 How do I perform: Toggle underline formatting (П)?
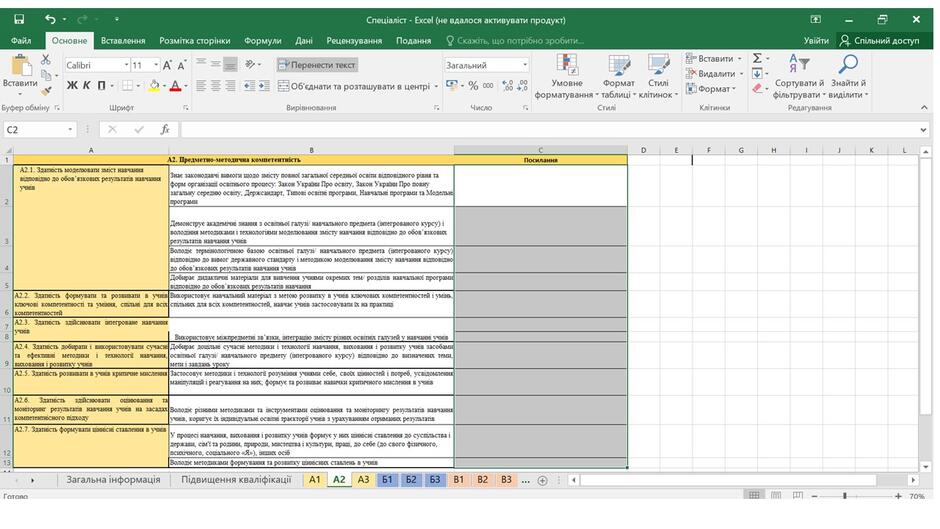(x=101, y=86)
